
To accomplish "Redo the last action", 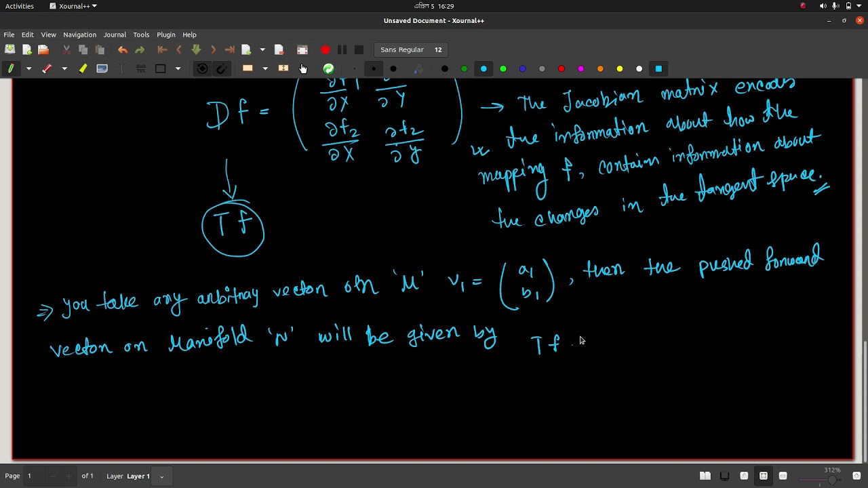I will click(140, 49).
